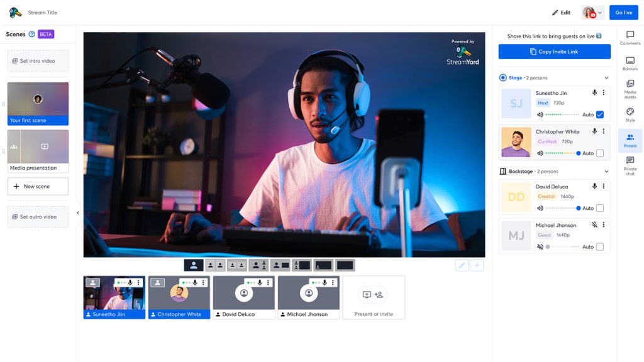644x362 pixels.
Task: Open the account avatar dropdown
Action: pos(592,13)
